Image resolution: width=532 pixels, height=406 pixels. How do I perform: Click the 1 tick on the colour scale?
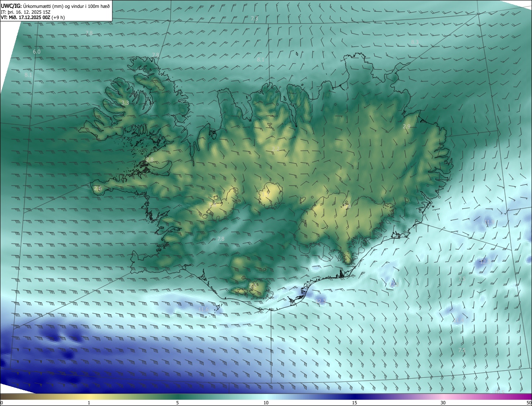coord(89,403)
